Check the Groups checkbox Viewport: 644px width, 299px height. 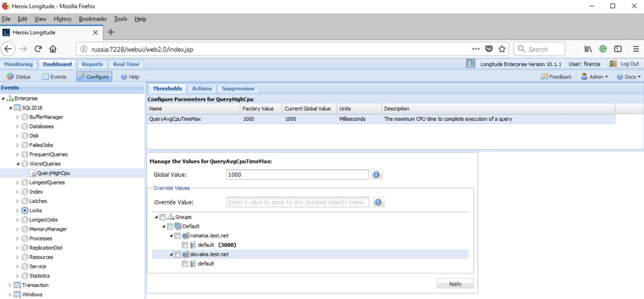tap(162, 217)
